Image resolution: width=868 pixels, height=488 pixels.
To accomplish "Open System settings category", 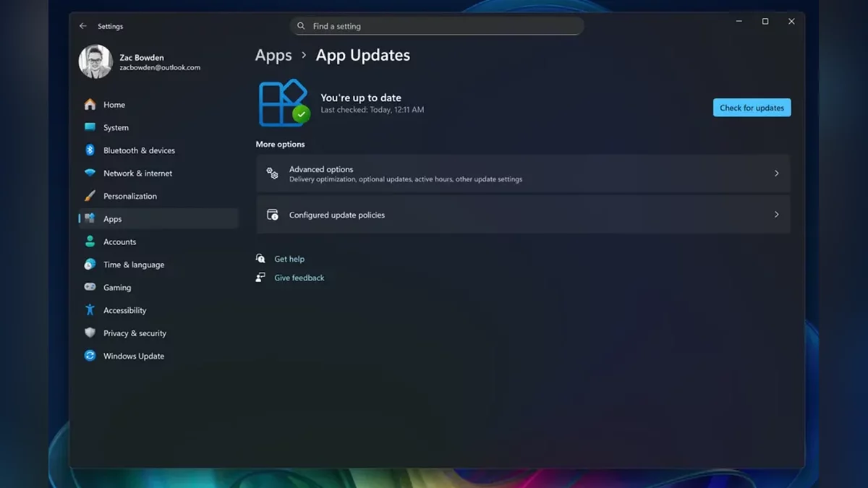I will tap(158, 127).
